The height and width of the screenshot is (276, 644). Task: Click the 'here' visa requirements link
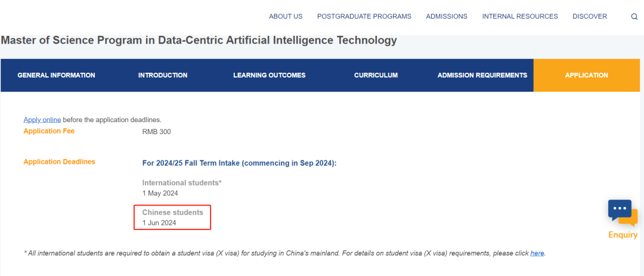point(537,253)
